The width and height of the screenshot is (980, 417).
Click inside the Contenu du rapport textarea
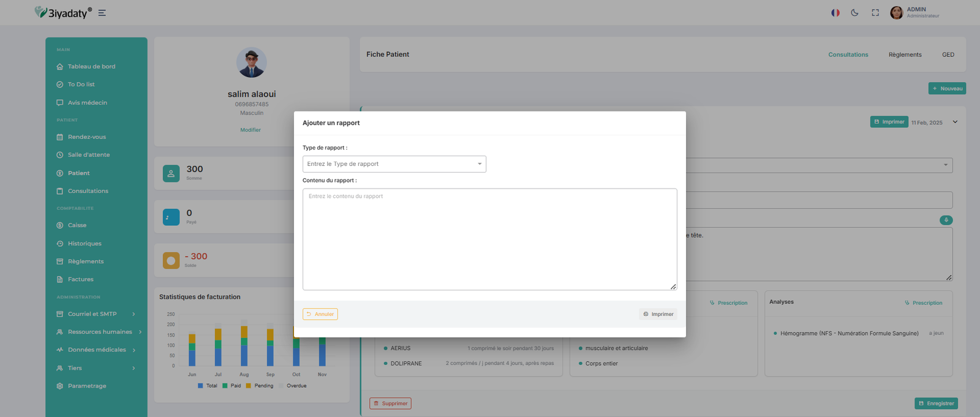pyautogui.click(x=489, y=239)
